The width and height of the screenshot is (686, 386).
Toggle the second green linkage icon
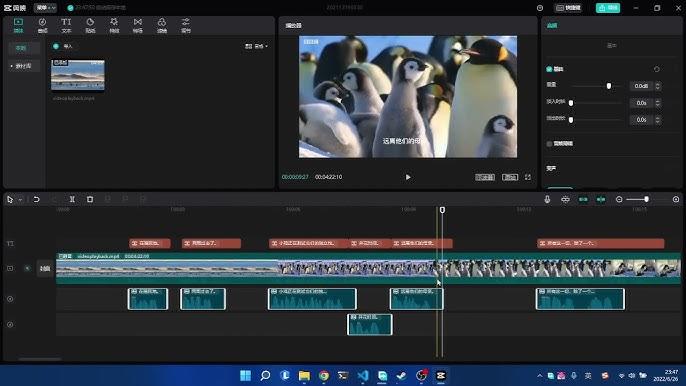[601, 200]
